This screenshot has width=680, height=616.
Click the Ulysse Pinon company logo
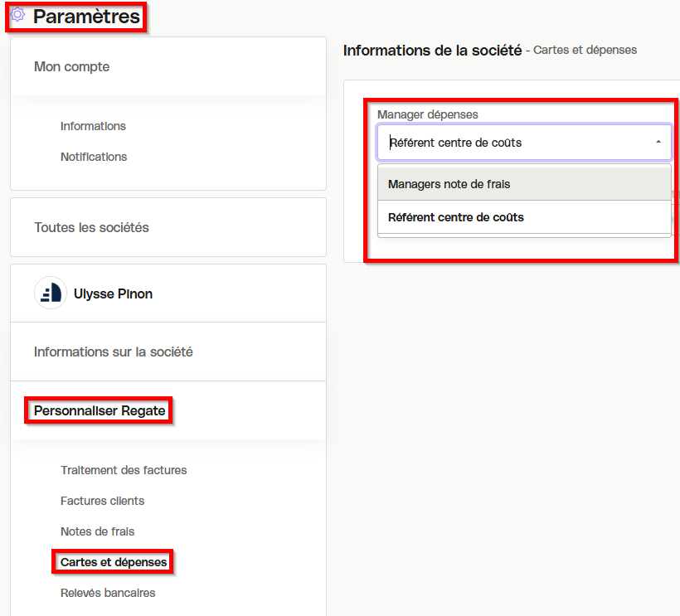pos(51,293)
